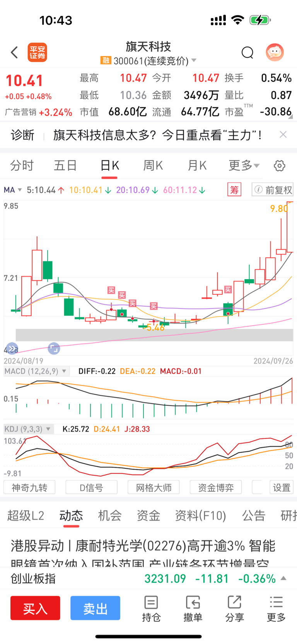
Task: Expand the stock code 300061 dropdown arrow
Action: 194,60
